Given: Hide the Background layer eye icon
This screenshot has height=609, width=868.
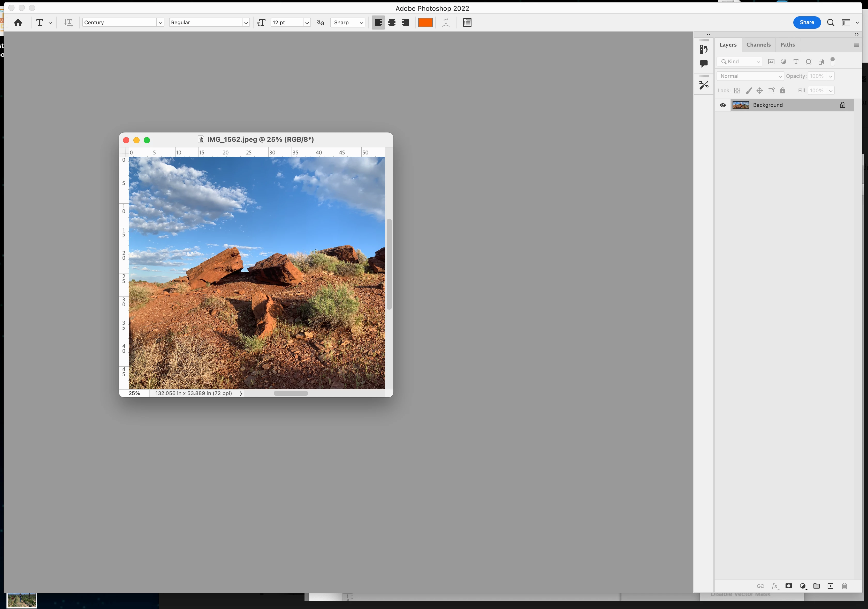Looking at the screenshot, I should pos(723,105).
